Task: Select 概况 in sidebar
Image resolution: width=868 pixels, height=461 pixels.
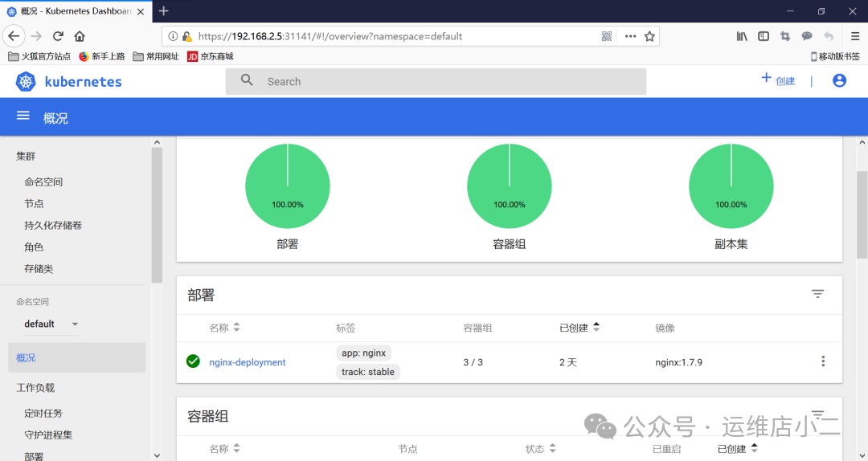Action: (77, 357)
